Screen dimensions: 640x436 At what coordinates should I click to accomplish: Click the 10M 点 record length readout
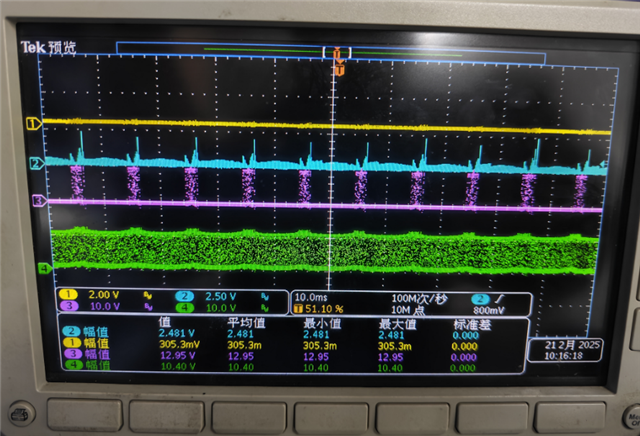[x=408, y=310]
